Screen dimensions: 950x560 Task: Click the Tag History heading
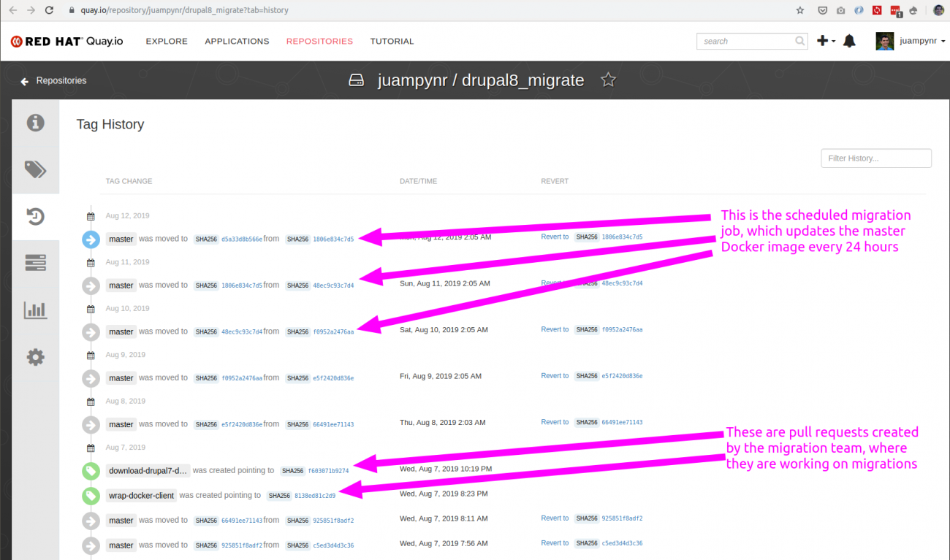(110, 124)
